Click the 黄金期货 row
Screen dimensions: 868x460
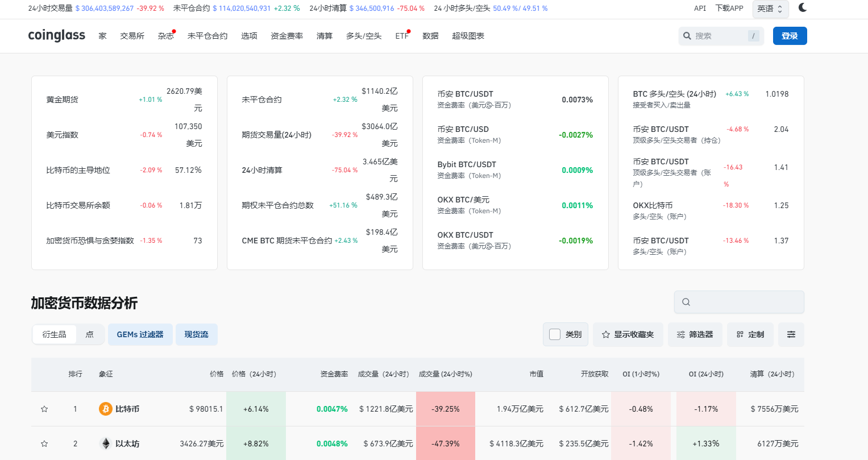124,100
